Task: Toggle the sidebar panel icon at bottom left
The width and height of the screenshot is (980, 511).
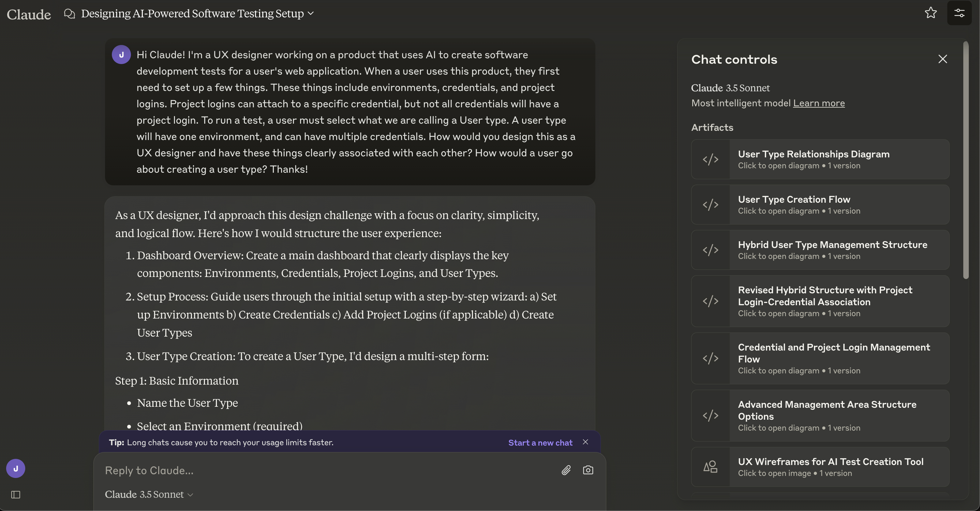Action: pos(16,494)
